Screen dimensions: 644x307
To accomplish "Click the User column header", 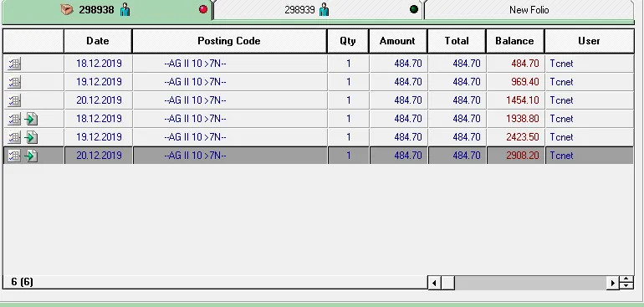I will 589,41.
